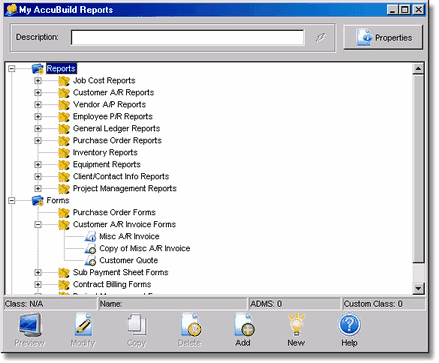Expand the General Ledger Reports node
439x363 pixels.
pyautogui.click(x=38, y=129)
